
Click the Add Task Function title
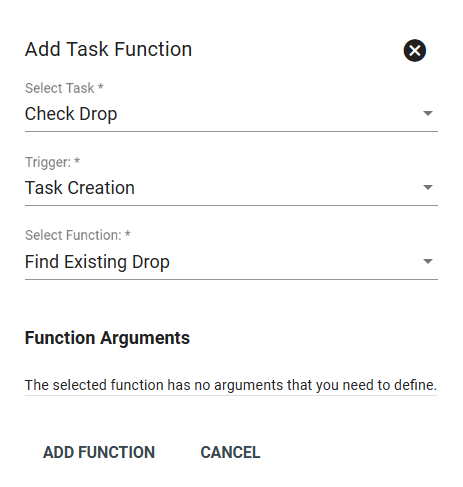[x=109, y=49]
